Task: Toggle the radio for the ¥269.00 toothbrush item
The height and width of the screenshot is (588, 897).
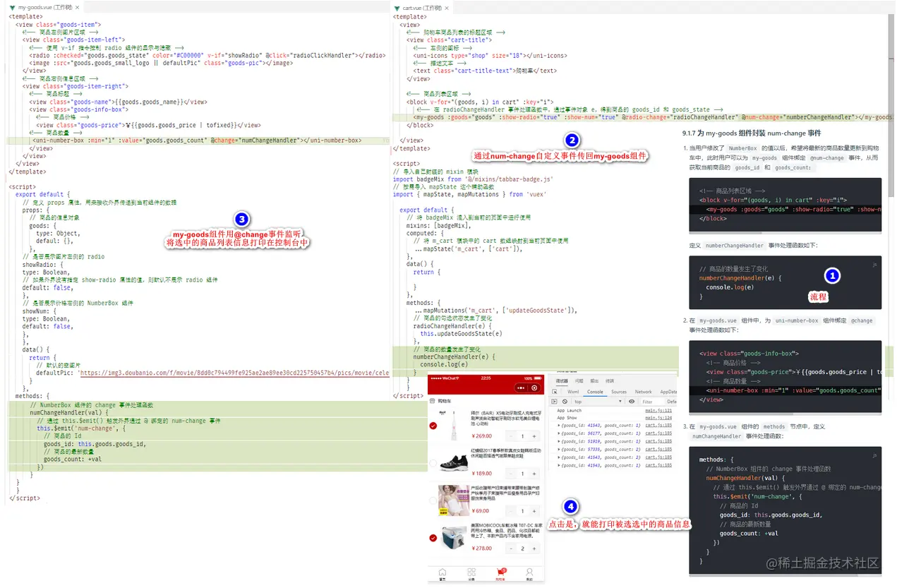Action: [x=433, y=426]
